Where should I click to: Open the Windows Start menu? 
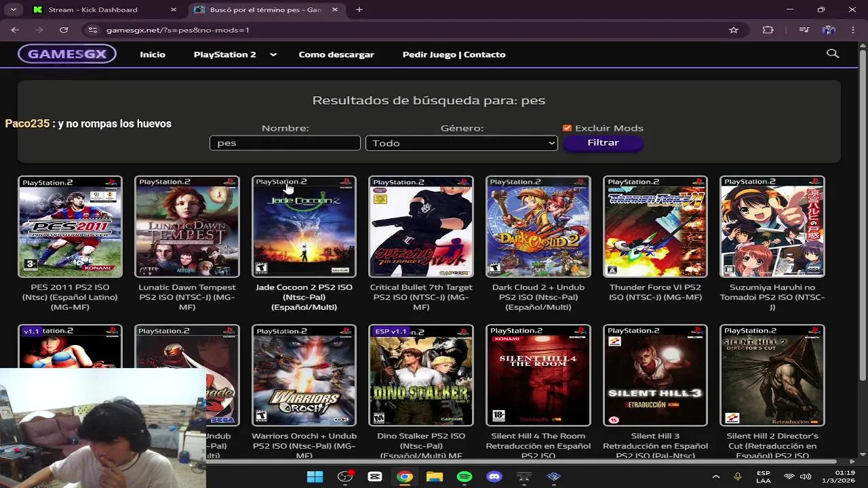coord(315,477)
